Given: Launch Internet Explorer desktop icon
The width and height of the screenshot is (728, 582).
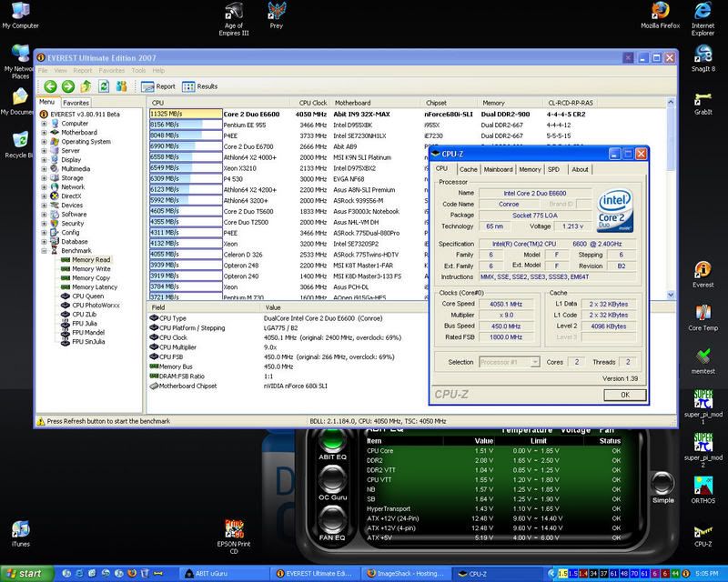Looking at the screenshot, I should pyautogui.click(x=703, y=19).
